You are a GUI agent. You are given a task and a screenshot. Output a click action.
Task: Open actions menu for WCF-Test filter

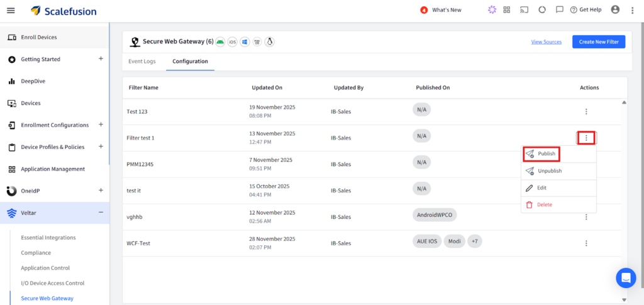pyautogui.click(x=586, y=243)
